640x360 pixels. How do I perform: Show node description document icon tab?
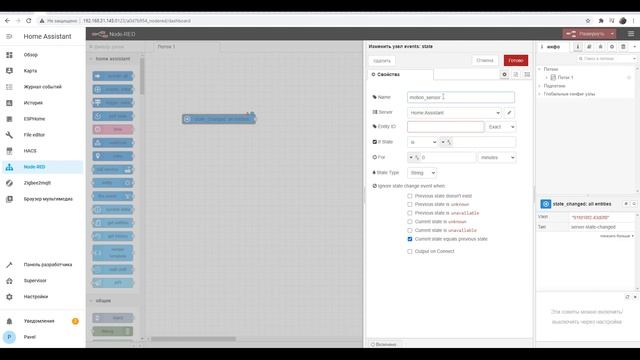coord(516,74)
